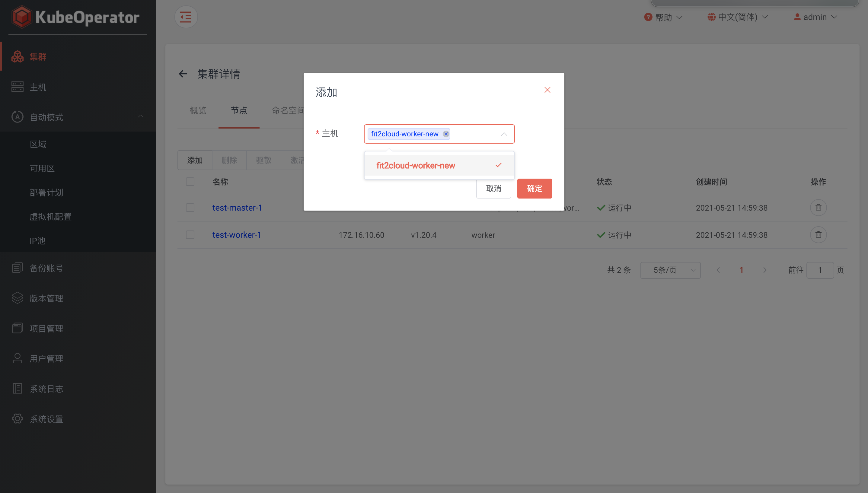Toggle the select-all checkbox in the table header
This screenshot has width=868, height=493.
[190, 182]
